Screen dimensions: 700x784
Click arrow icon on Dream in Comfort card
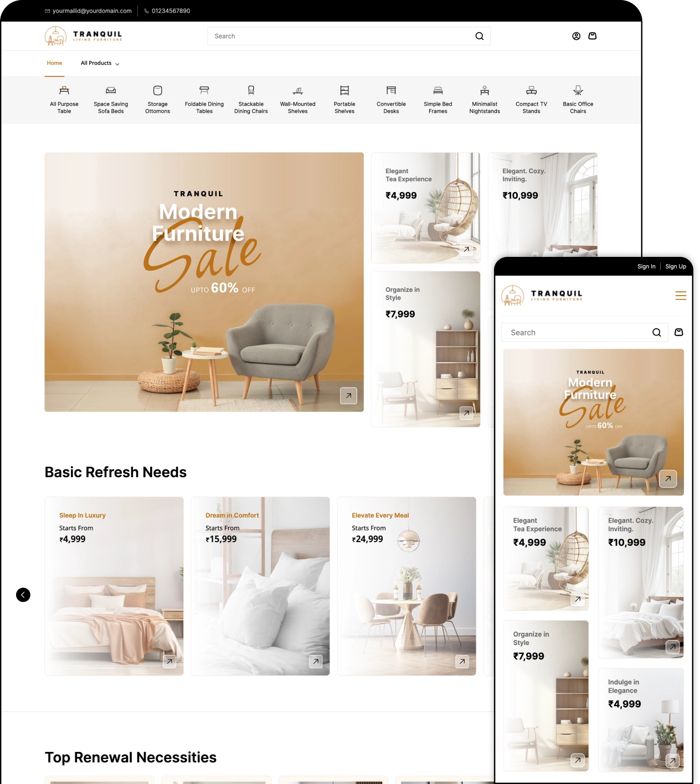pos(316,661)
